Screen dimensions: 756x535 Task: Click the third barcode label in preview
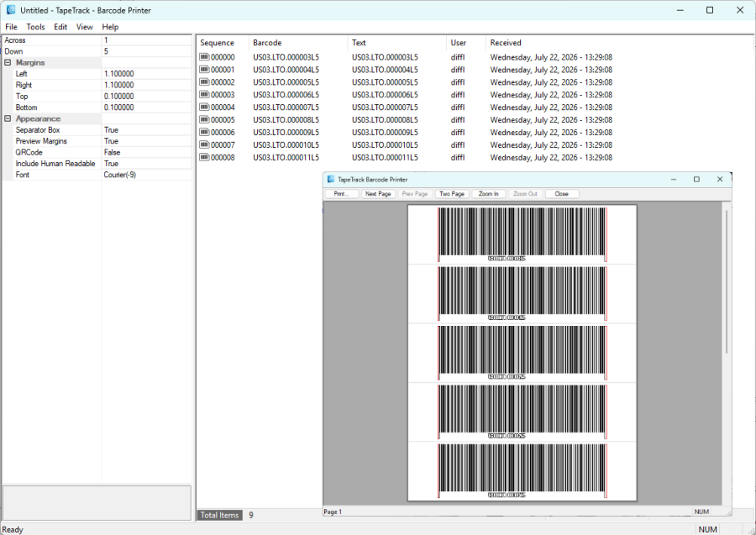coord(522,353)
